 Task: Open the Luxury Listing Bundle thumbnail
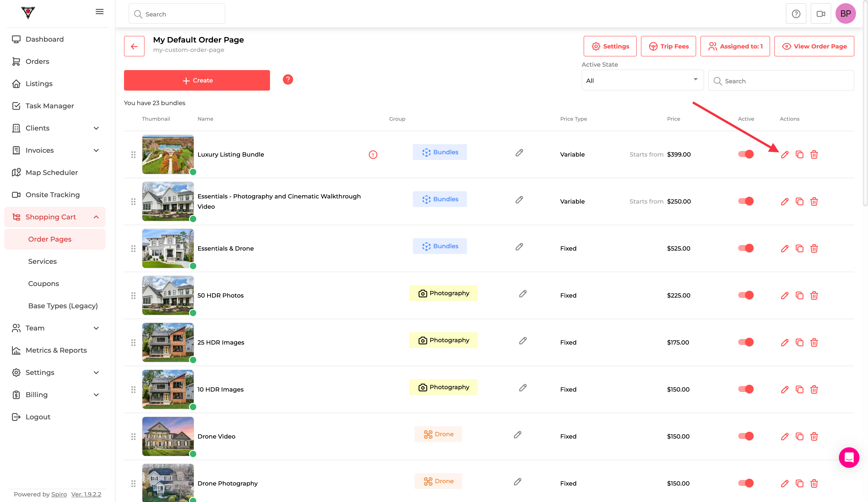tap(168, 154)
